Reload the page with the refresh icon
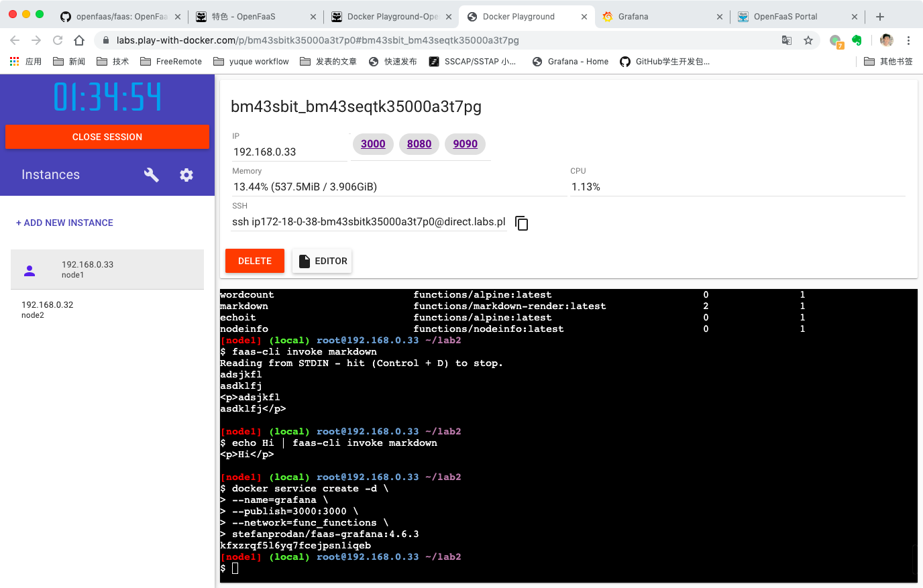This screenshot has height=588, width=923. coord(58,40)
